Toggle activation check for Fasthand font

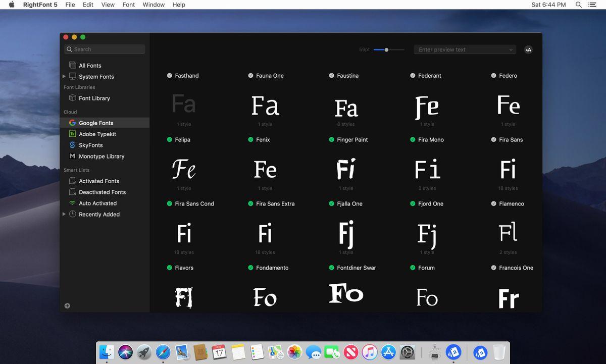pyautogui.click(x=170, y=75)
